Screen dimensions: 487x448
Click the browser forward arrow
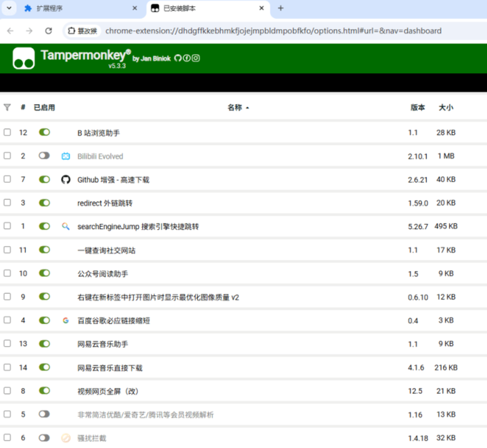click(x=29, y=30)
